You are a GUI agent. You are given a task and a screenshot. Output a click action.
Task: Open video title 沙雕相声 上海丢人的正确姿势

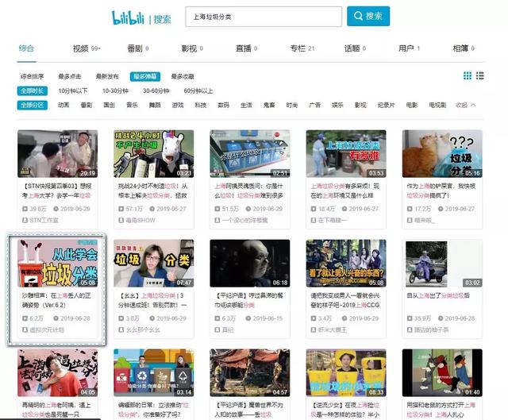56,300
